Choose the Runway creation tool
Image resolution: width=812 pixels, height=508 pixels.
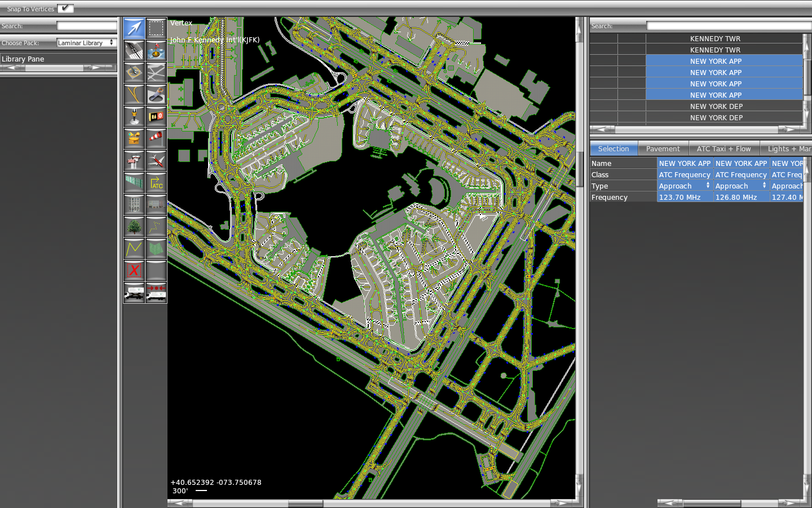coord(134,50)
